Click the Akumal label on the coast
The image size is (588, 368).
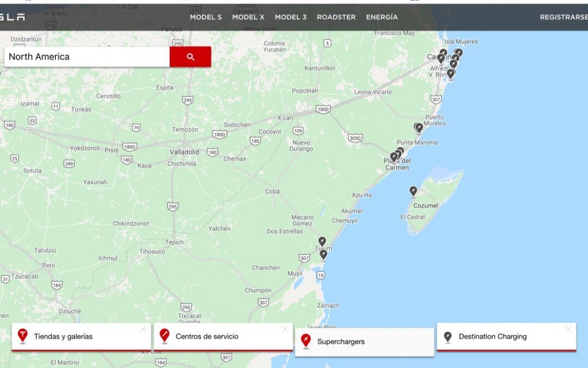tap(351, 211)
